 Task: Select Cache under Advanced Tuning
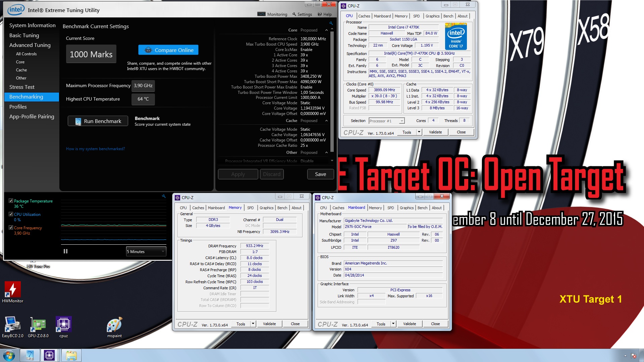point(21,70)
